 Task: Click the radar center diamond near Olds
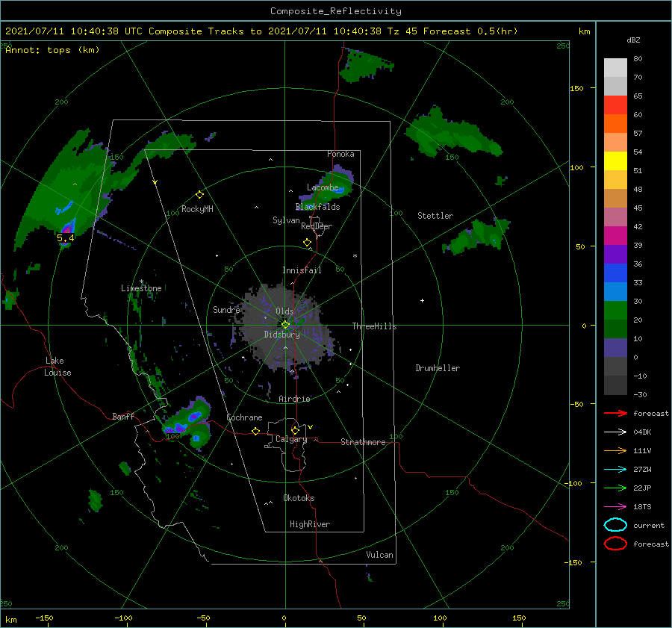pos(285,325)
